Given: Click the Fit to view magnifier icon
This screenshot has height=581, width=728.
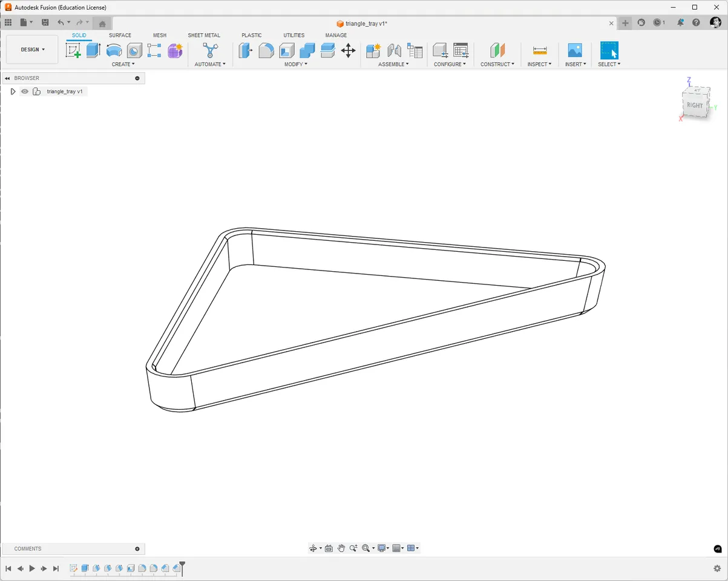Looking at the screenshot, I should (x=365, y=548).
